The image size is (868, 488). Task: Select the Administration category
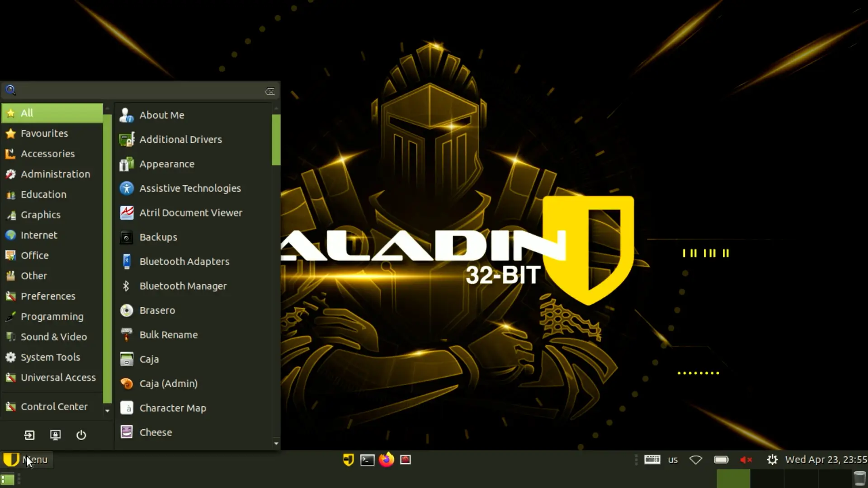click(52, 174)
